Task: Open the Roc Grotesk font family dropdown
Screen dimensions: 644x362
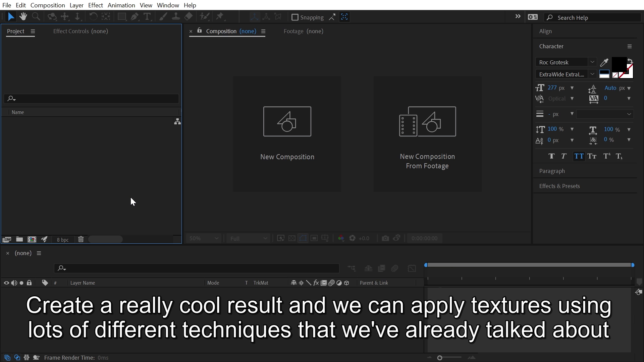Action: (592, 62)
